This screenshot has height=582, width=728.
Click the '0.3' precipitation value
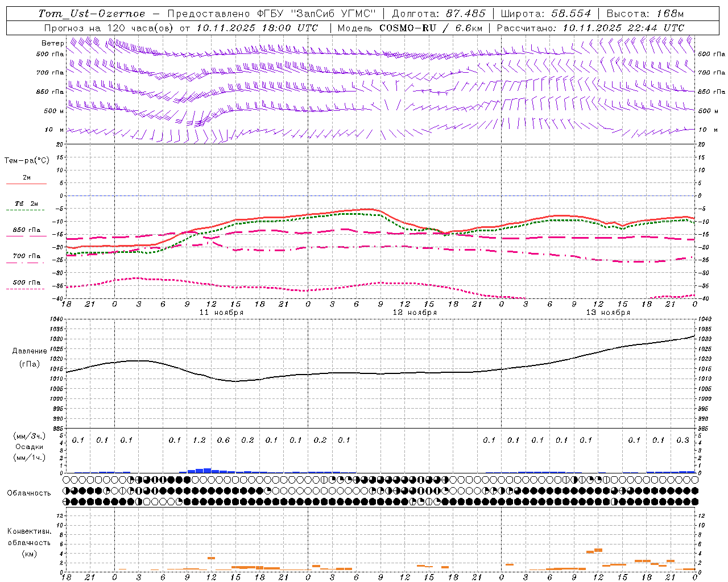682,440
